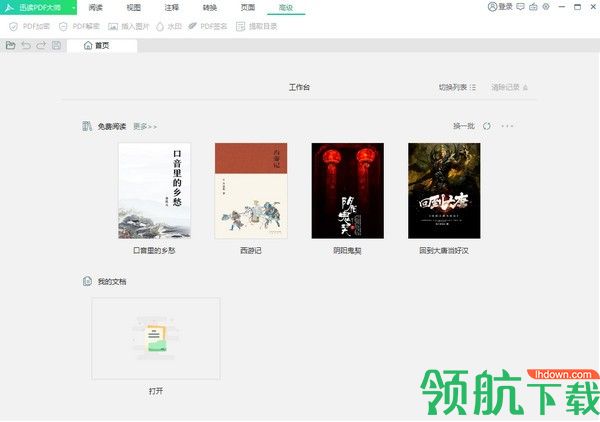Click the gift box icon in title bar
Viewport: 600px width, 422px height.
click(533, 7)
